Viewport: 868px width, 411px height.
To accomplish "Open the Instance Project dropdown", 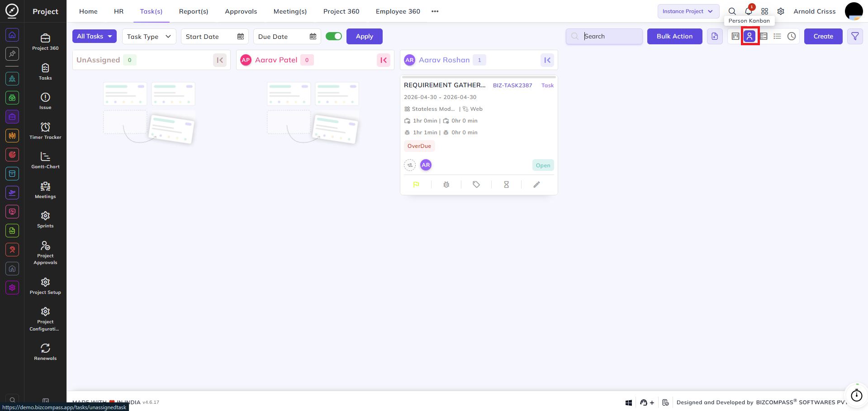I will [688, 11].
